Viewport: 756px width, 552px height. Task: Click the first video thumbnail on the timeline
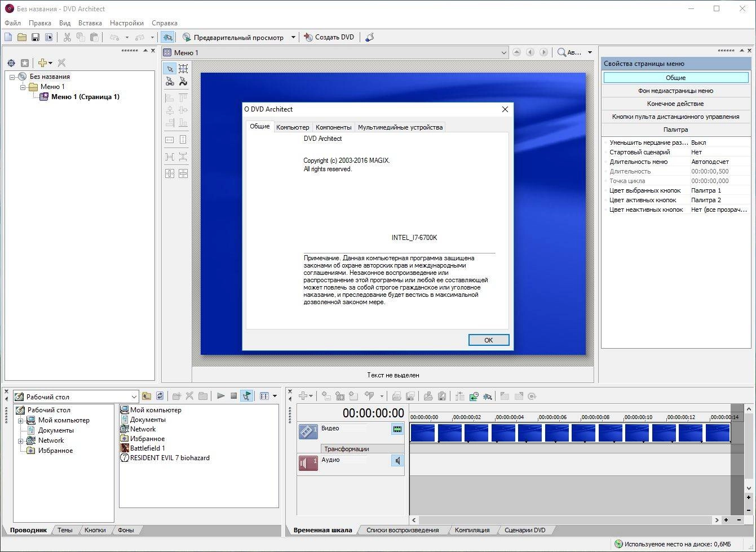point(423,433)
